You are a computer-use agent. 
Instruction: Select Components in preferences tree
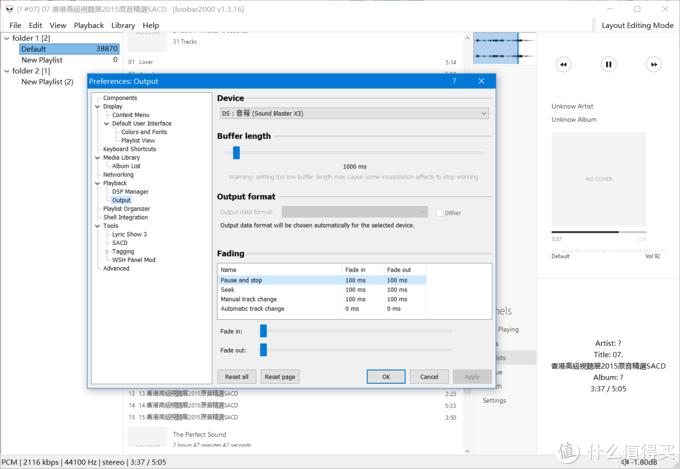pyautogui.click(x=120, y=98)
